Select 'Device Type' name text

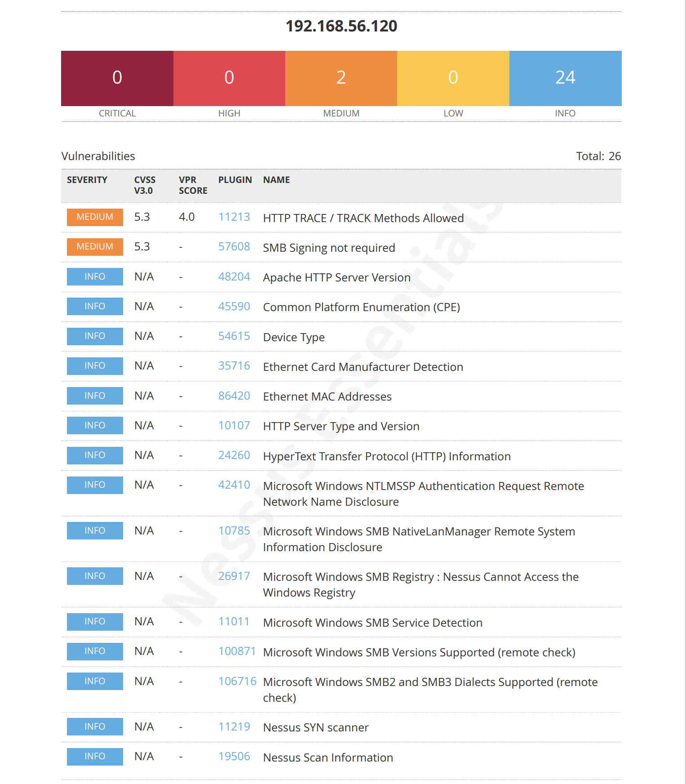tap(294, 337)
